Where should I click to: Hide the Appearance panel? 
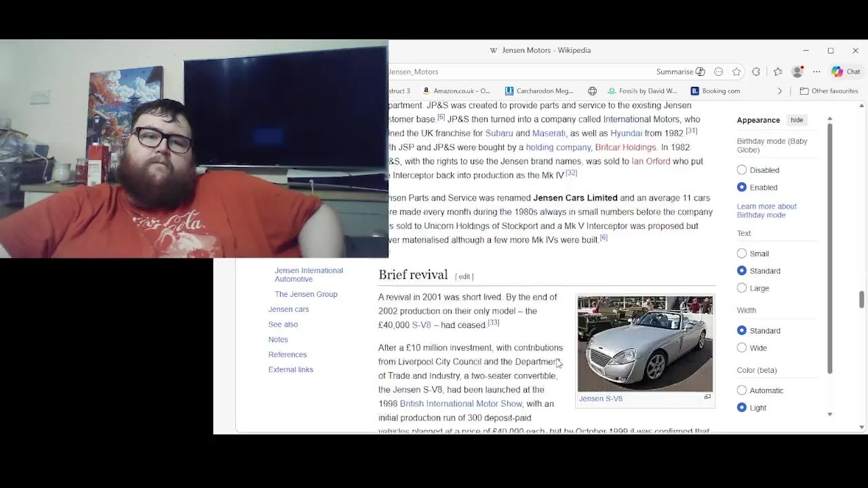click(796, 120)
